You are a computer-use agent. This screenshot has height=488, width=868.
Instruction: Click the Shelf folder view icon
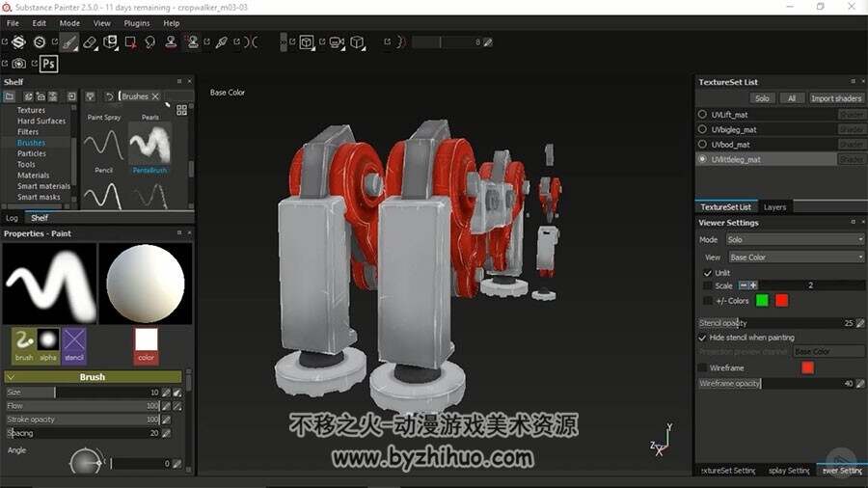coord(10,96)
